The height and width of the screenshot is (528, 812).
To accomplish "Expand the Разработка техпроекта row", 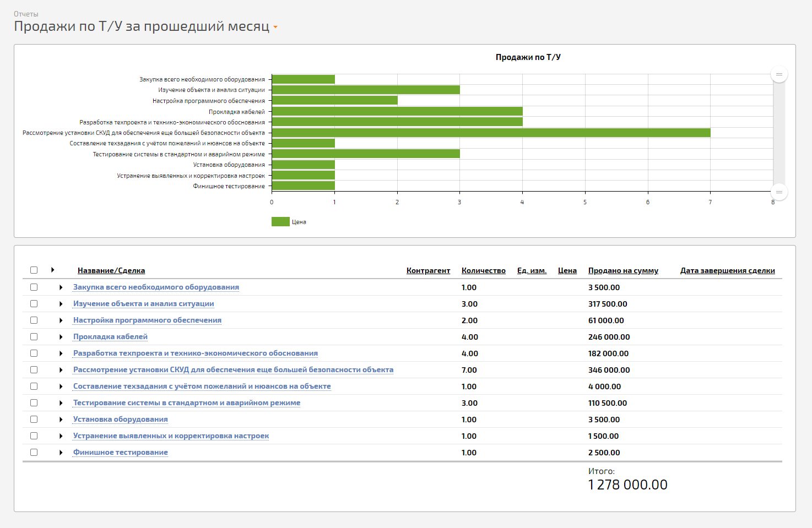I will pyautogui.click(x=61, y=353).
